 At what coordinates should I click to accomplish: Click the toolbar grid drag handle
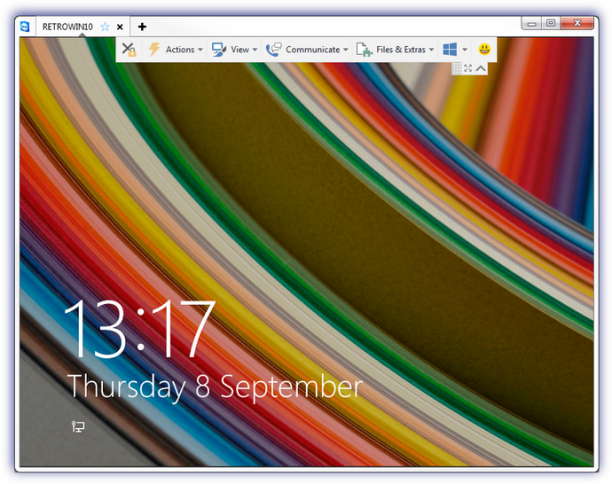[457, 68]
